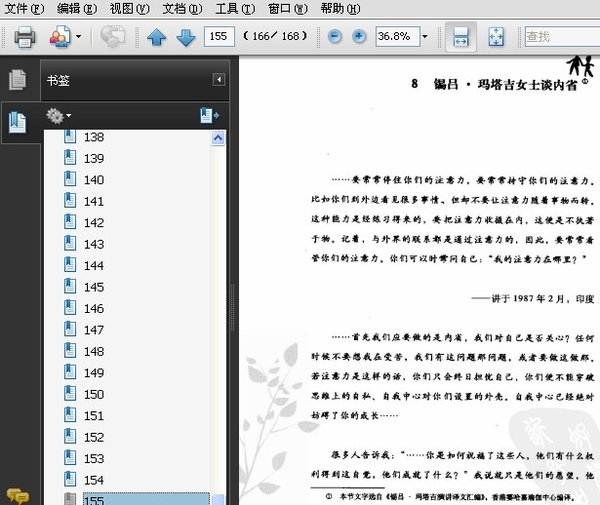Viewport: 600px width, 505px height.
Task: Go to previous page with up arrow
Action: coord(157,37)
